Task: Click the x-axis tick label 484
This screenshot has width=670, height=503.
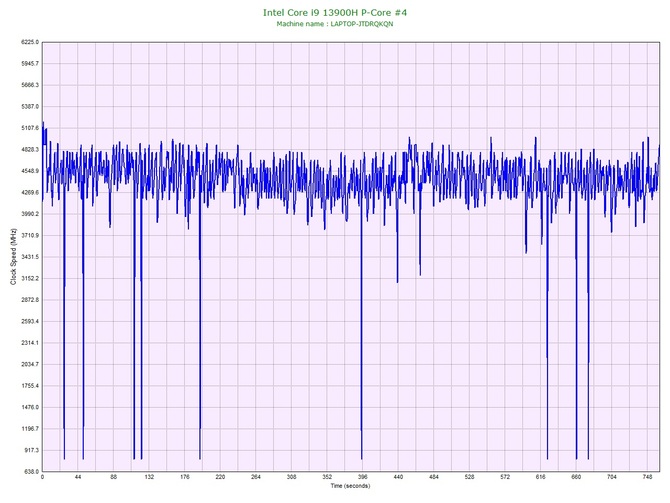Action: click(x=434, y=477)
